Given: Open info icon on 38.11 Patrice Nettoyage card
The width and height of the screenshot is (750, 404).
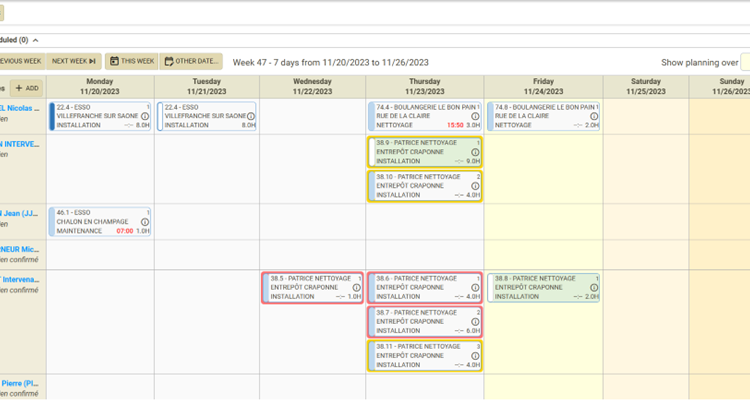Looking at the screenshot, I should pos(475,356).
